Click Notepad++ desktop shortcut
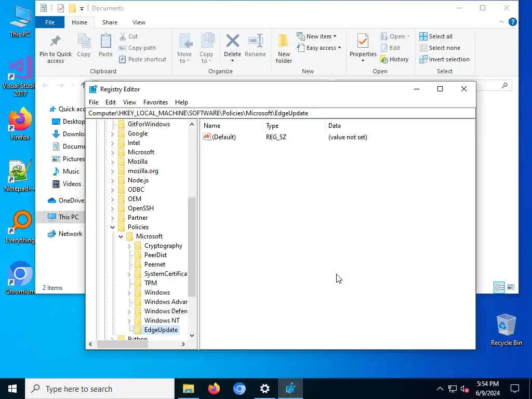This screenshot has height=399, width=532. pyautogui.click(x=20, y=176)
